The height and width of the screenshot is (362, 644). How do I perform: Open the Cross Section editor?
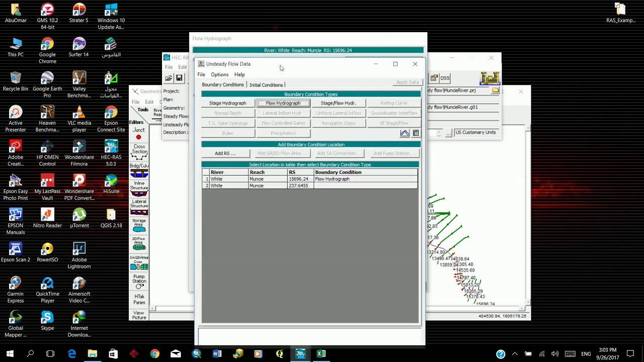click(139, 152)
